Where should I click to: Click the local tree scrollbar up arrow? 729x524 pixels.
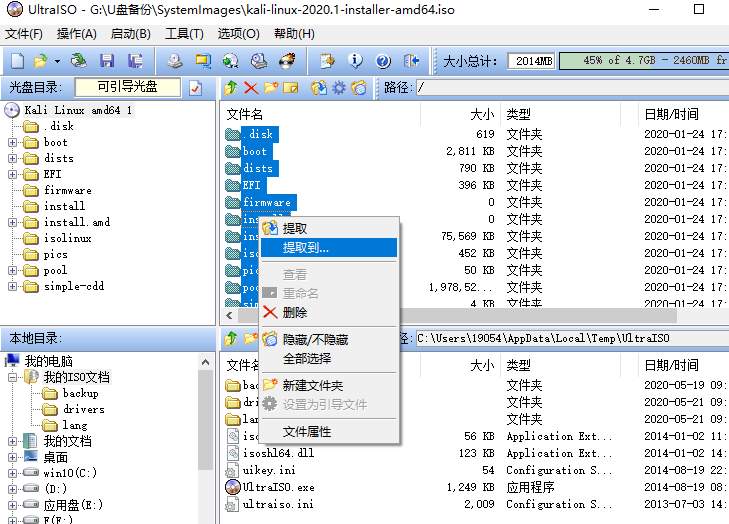click(x=205, y=362)
